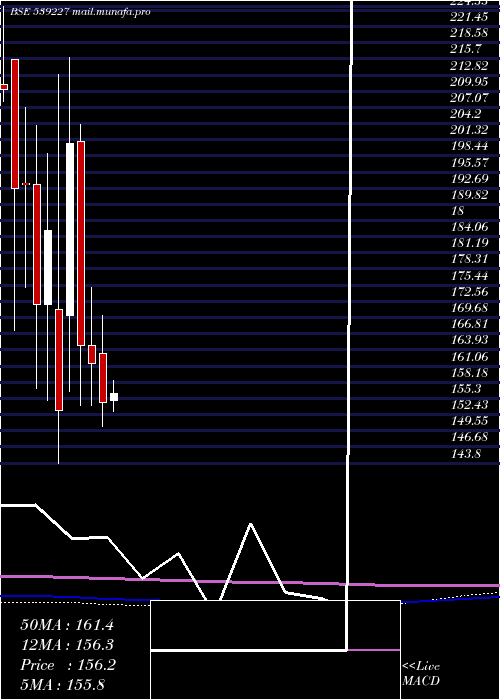500x700 pixels.
Task: Select the 5MA : 155.8 readout
Action: click(x=63, y=684)
